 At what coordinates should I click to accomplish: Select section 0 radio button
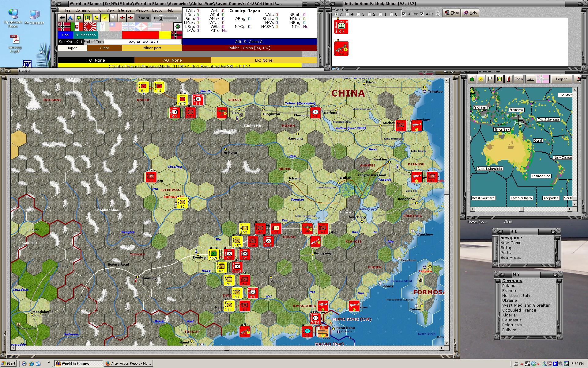[392, 14]
